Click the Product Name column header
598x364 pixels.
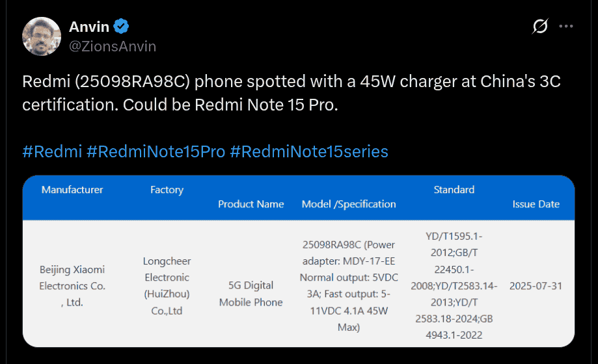point(251,204)
